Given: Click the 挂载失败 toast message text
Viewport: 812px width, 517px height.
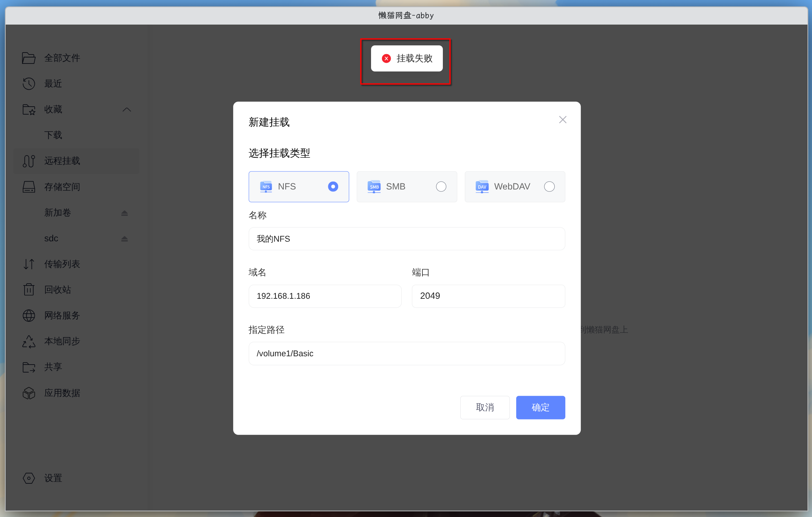Looking at the screenshot, I should [x=415, y=59].
